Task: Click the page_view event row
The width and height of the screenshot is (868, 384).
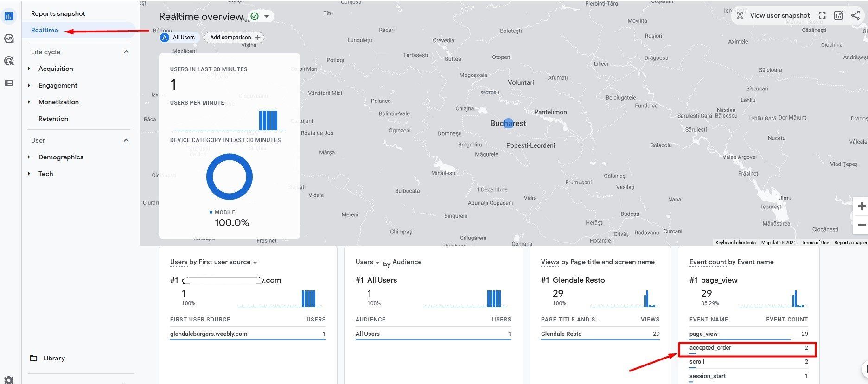Action: 748,334
